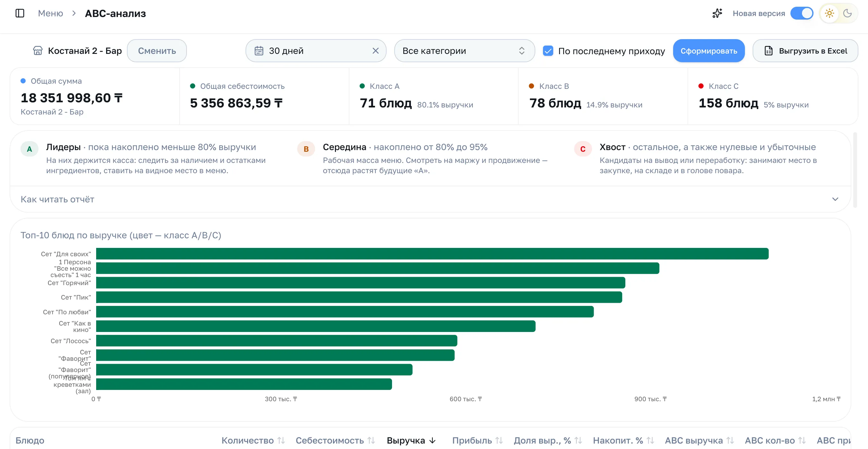Sort by Себестоимость column arrows
This screenshot has width=868, height=449.
click(371, 440)
